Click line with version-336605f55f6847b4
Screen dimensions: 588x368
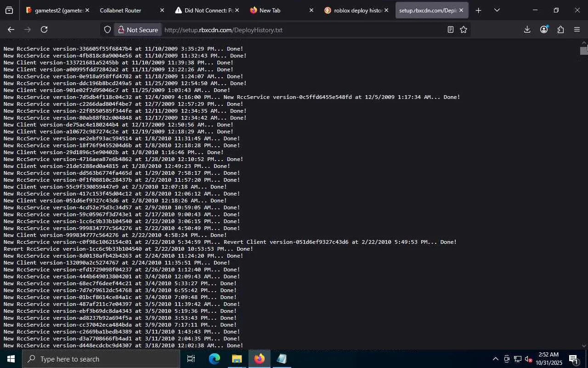[x=124, y=49]
